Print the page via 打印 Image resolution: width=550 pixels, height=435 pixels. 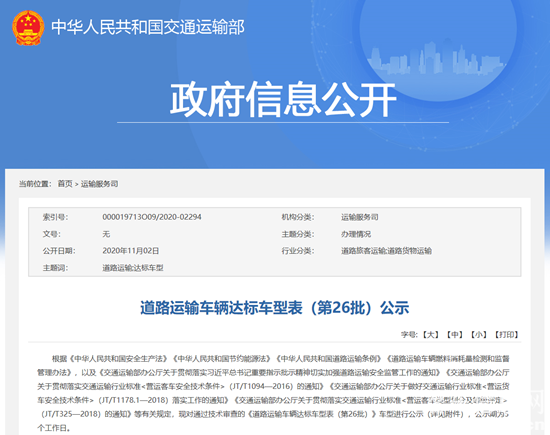tap(507, 335)
